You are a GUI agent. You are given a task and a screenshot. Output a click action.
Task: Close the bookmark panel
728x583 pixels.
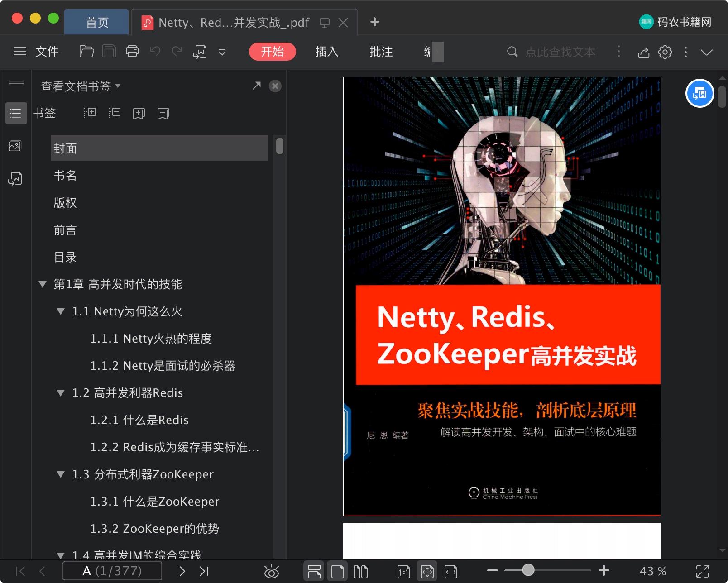coord(275,86)
